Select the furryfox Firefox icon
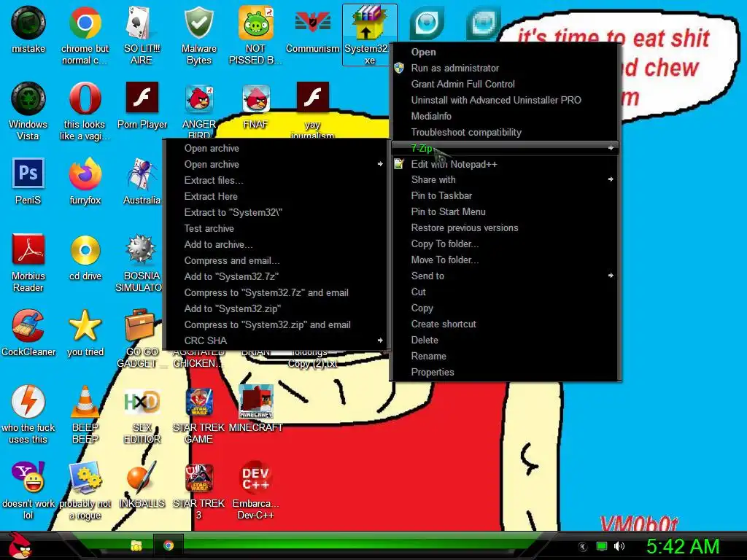Screen dimensions: 747x560 click(x=85, y=174)
